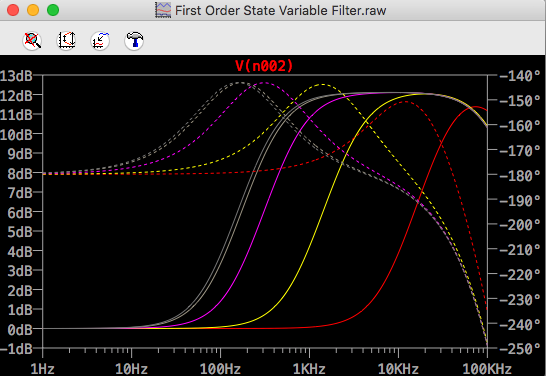Click the 1Hz frequency axis label
Viewport: 546px width, 376px height.
(x=42, y=369)
